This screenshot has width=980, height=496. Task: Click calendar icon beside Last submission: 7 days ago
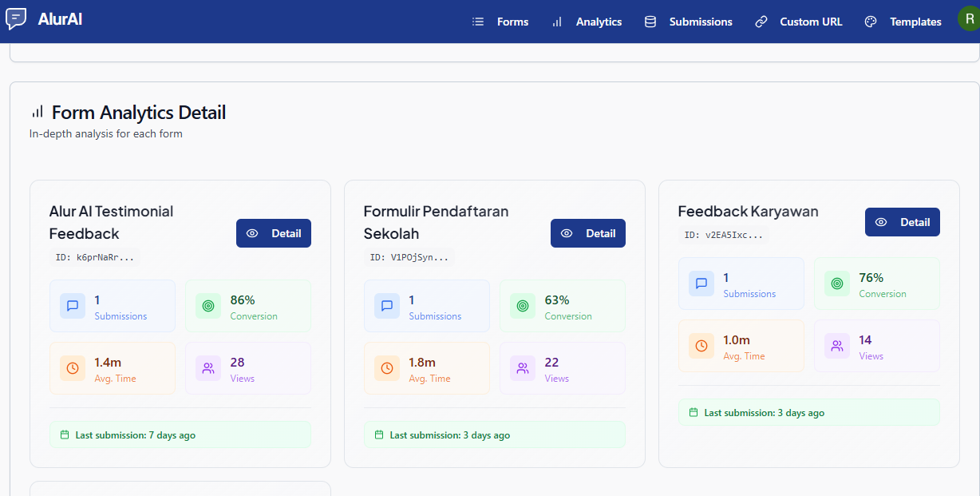(x=65, y=435)
